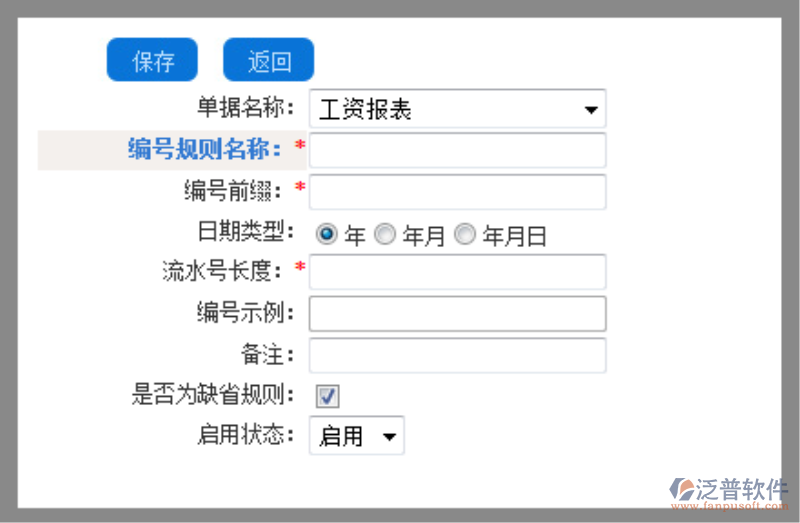800x523 pixels.
Task: Click the highlighted 编号规则名称 label
Action: coord(205,150)
